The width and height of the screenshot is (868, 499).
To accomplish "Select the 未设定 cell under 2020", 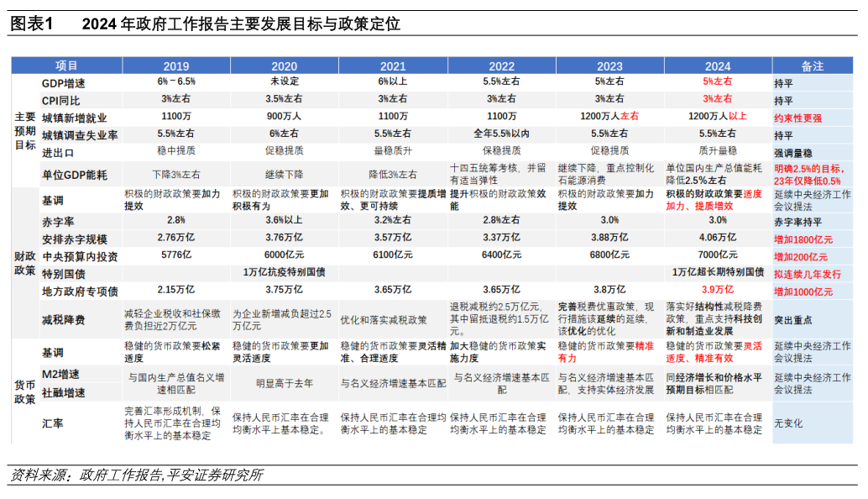I will point(284,82).
